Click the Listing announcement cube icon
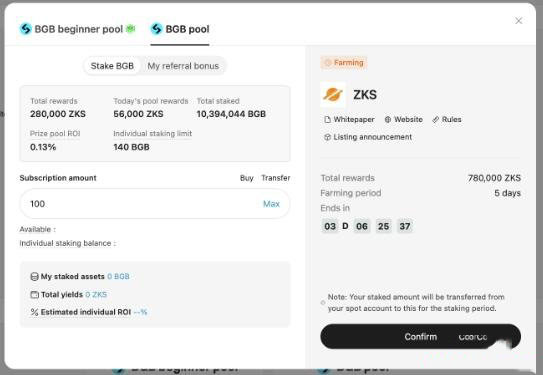The image size is (543, 375). [327, 137]
